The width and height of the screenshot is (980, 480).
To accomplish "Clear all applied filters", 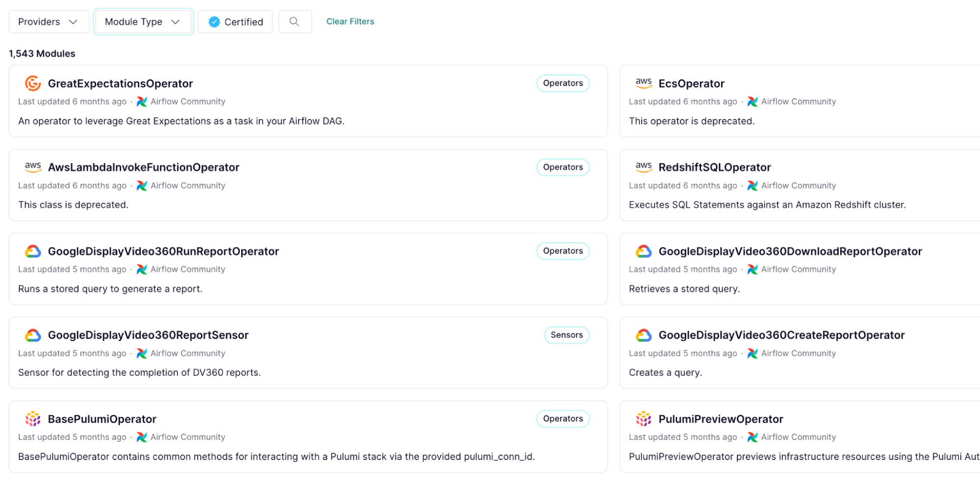I will point(350,22).
